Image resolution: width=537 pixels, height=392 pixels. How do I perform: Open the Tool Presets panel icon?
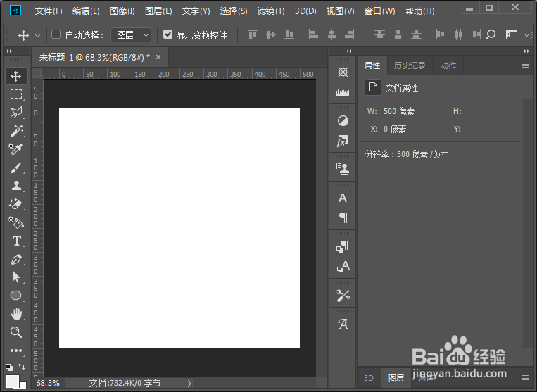click(343, 296)
